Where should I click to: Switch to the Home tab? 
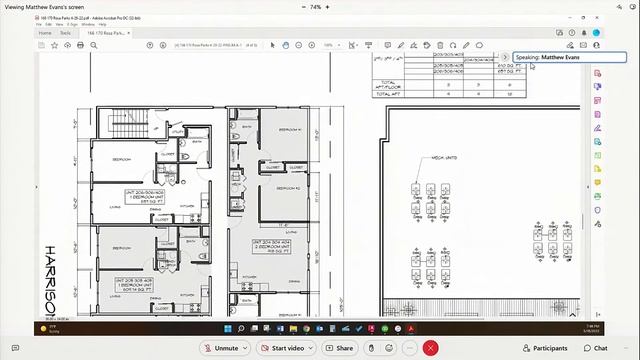pyautogui.click(x=45, y=33)
